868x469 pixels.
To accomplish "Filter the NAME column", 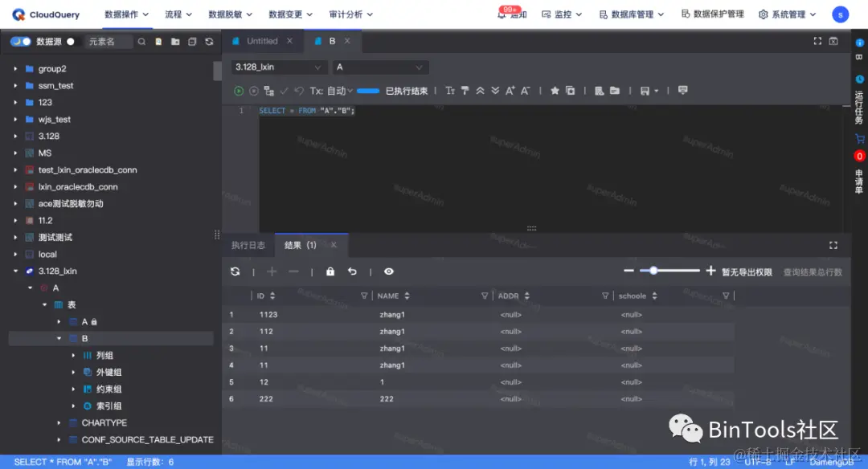I will pyautogui.click(x=485, y=296).
